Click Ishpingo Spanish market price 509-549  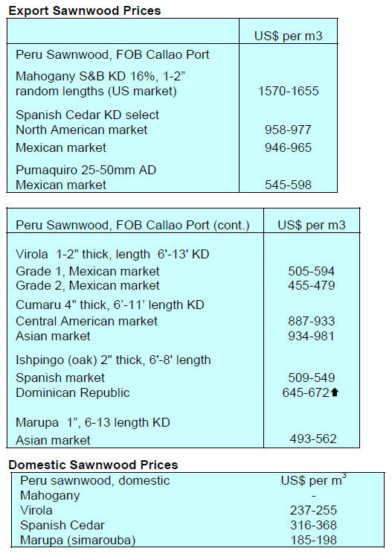(311, 378)
